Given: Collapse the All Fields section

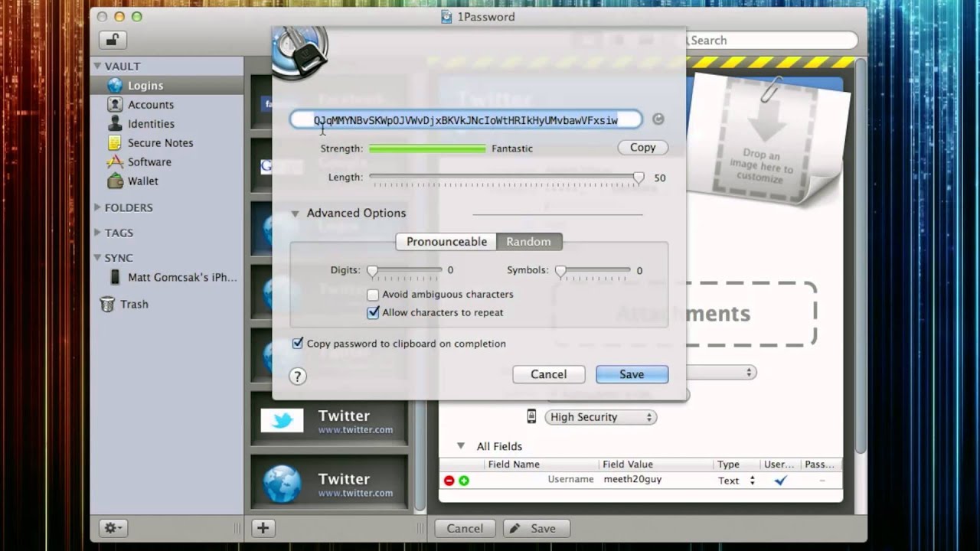Looking at the screenshot, I should tap(461, 445).
